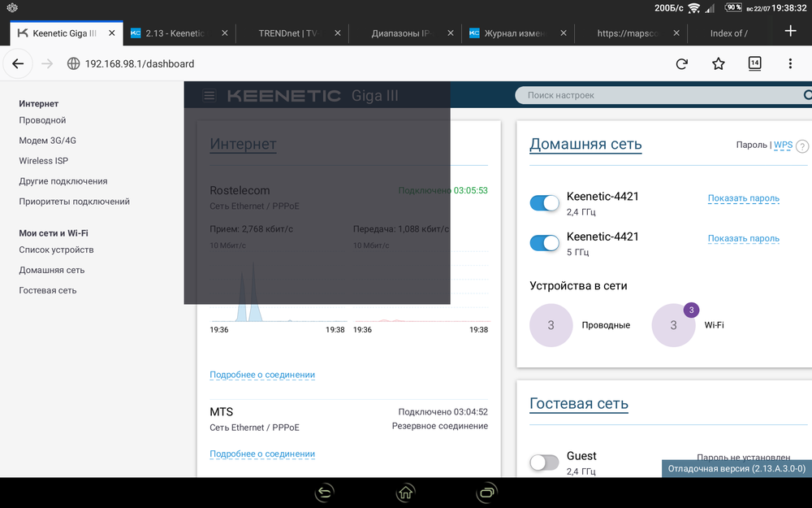This screenshot has height=508, width=812.
Task: Tap the Android home button
Action: pyautogui.click(x=405, y=493)
